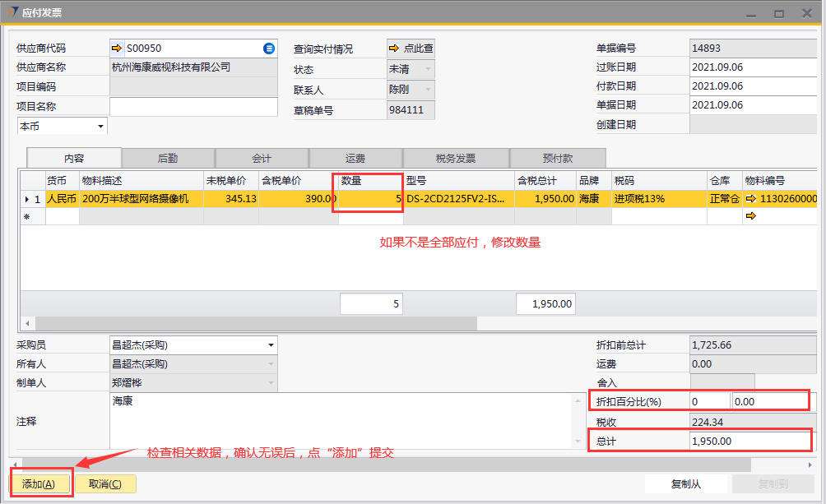Screen dimensions: 826x504
Task: Expand the 采购员 purchaser dropdown
Action: pos(271,345)
